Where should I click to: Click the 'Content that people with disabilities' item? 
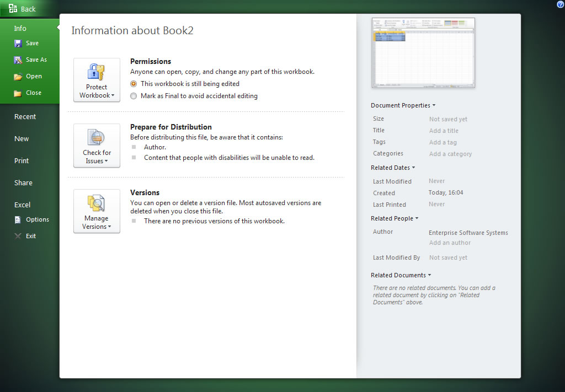click(x=229, y=158)
